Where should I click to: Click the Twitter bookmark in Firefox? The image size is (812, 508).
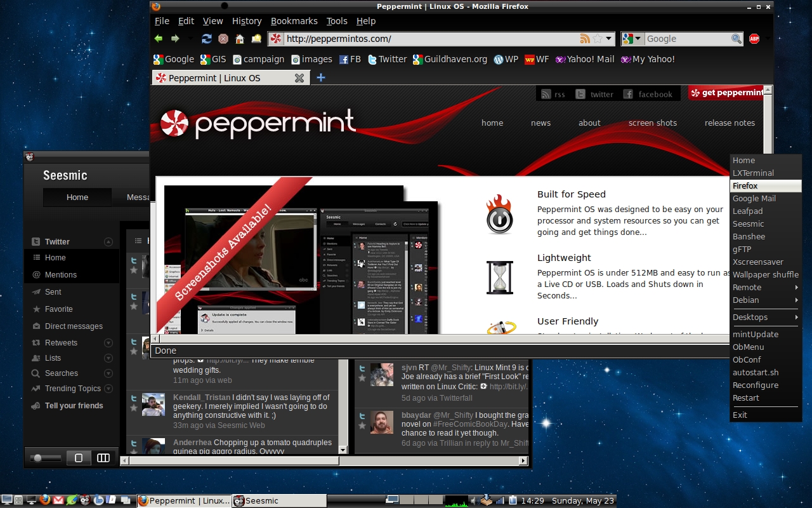(x=387, y=59)
